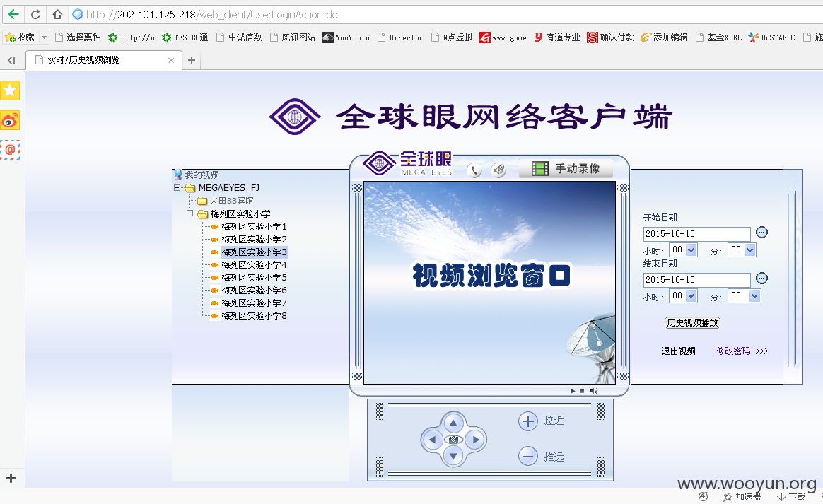This screenshot has width=823, height=504.
Task: Open Weibo sidebar icon
Action: click(10, 121)
